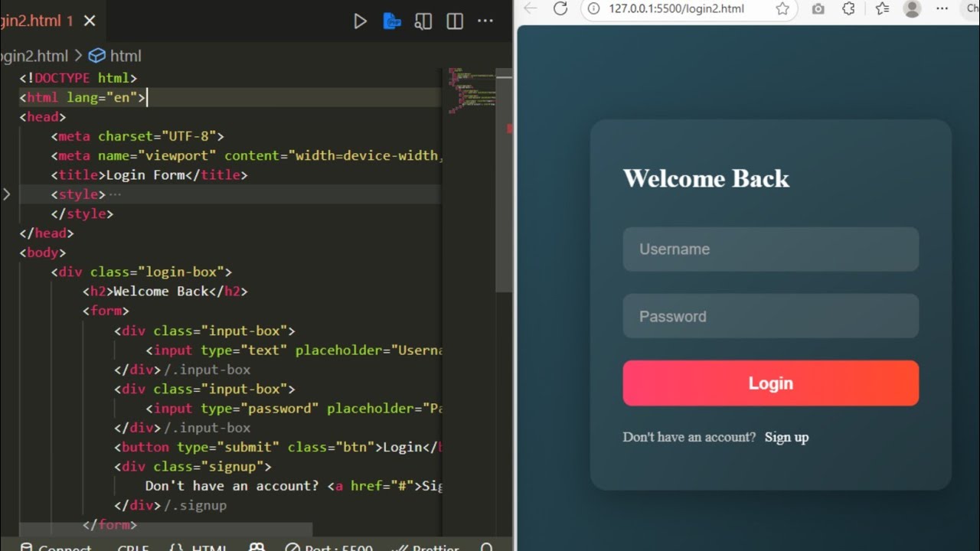Open the favorites list icon
This screenshot has height=551, width=980.
click(882, 8)
